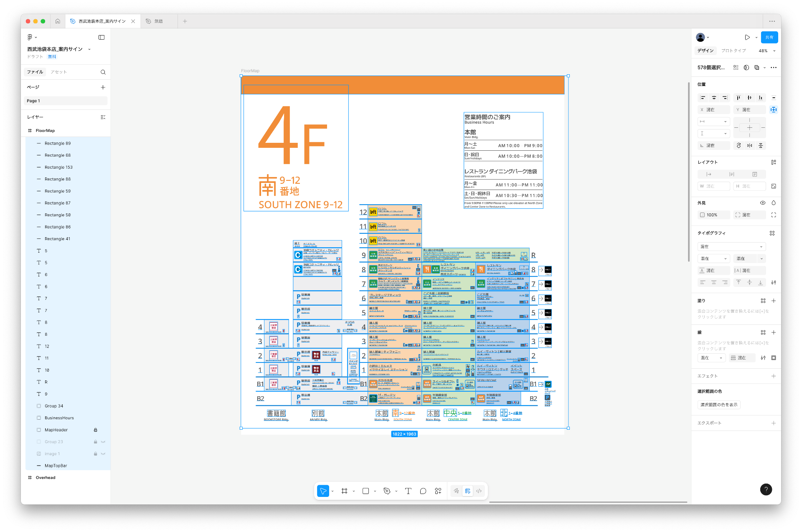Click 選択範囲の色を表示 button
The height and width of the screenshot is (532, 802).
[718, 405]
